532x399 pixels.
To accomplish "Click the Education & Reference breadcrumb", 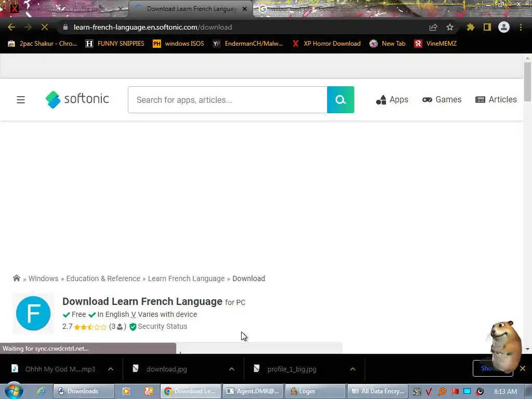I will coord(103,278).
